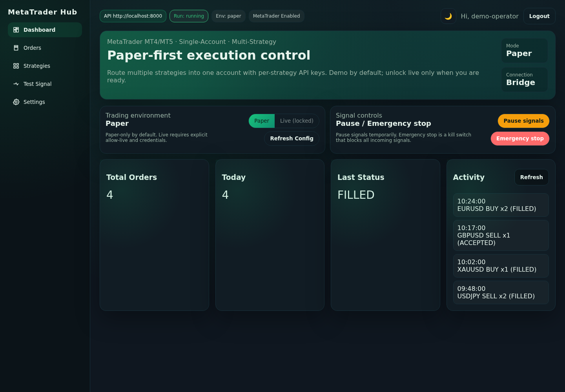Click the Logout button
565x392 pixels.
click(539, 16)
